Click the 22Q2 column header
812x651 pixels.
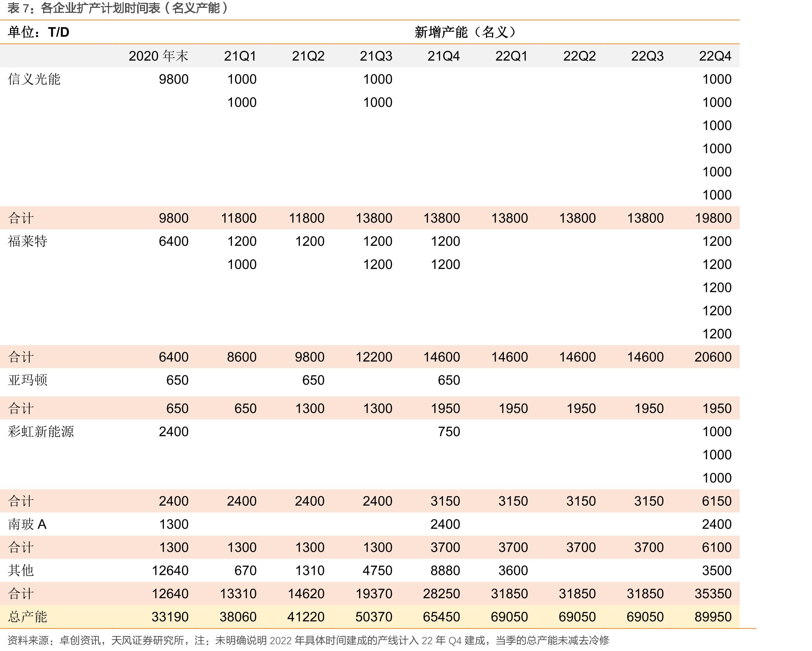(579, 56)
